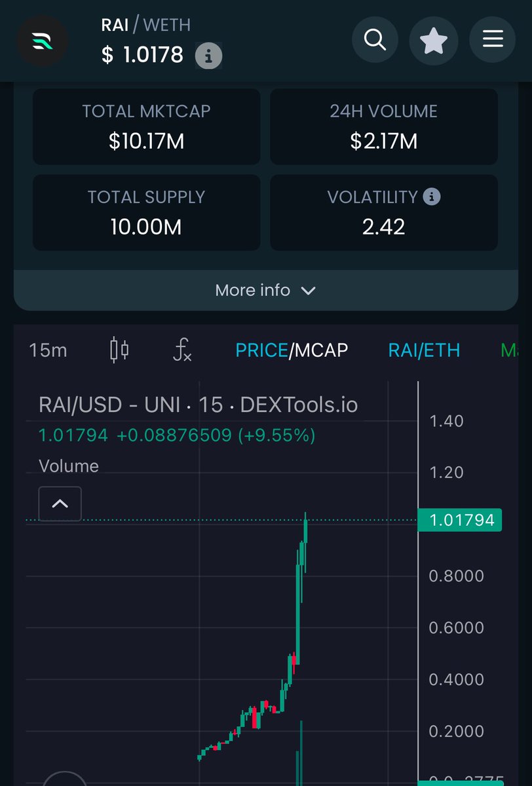The image size is (532, 786).
Task: Add pair to favorites with star icon
Action: coord(434,41)
